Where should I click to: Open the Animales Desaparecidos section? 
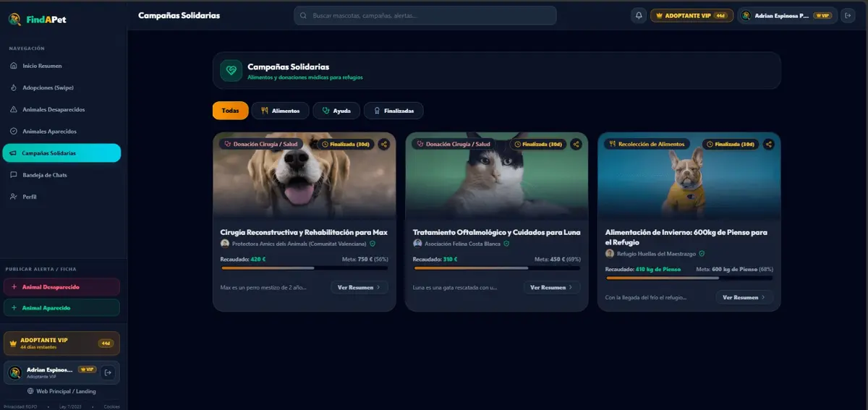pyautogui.click(x=61, y=109)
